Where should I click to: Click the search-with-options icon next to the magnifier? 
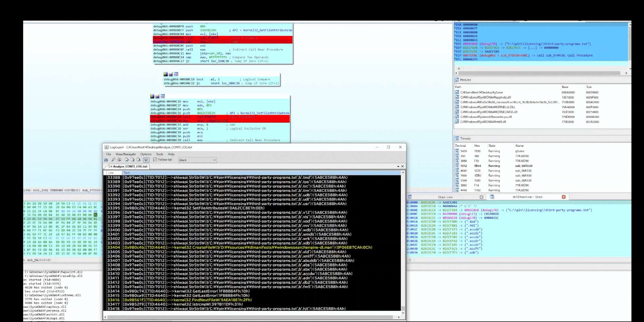[x=120, y=159]
